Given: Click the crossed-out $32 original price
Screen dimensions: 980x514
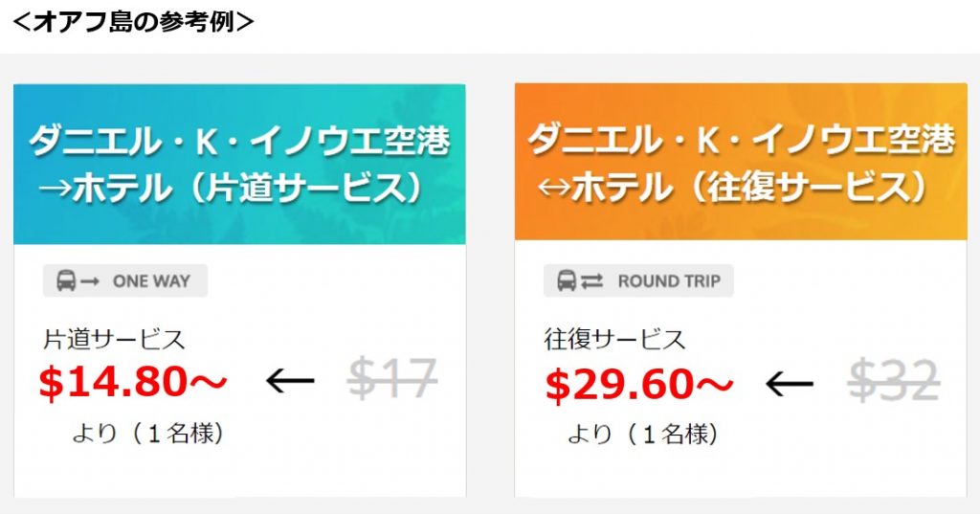Looking at the screenshot, I should (x=895, y=381).
